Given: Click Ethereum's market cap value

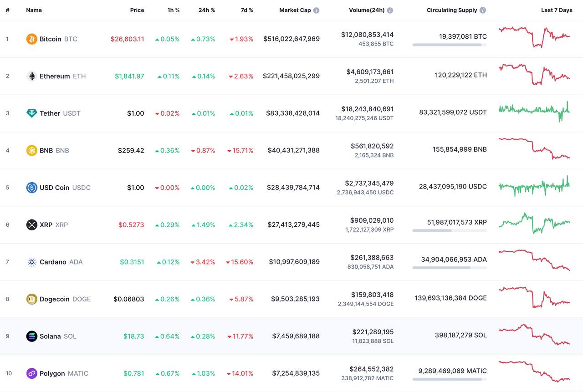Looking at the screenshot, I should tap(291, 76).
